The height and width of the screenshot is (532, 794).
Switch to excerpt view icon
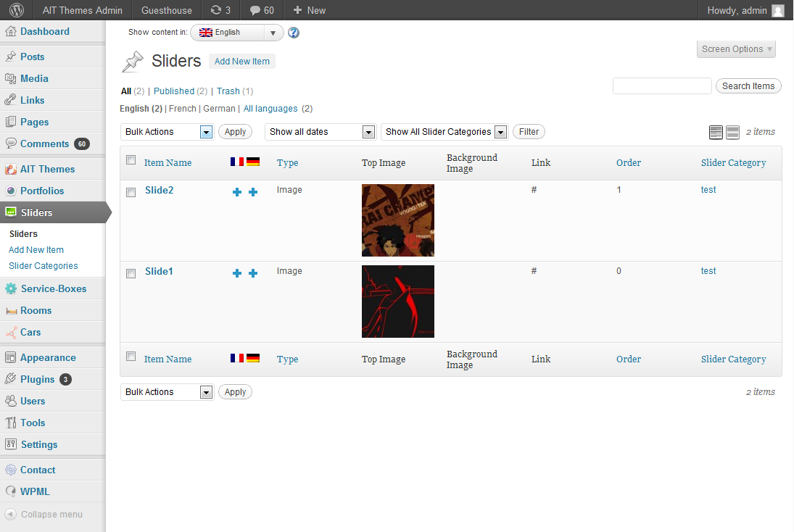(x=733, y=132)
